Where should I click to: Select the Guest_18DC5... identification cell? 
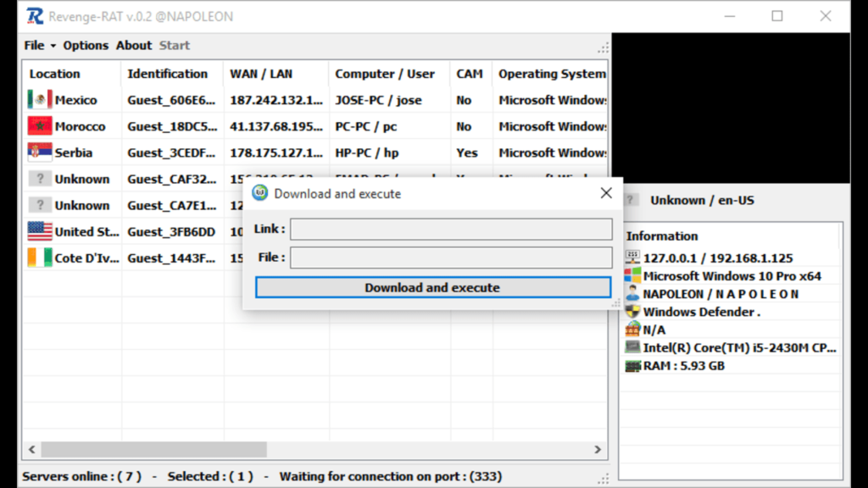click(172, 127)
